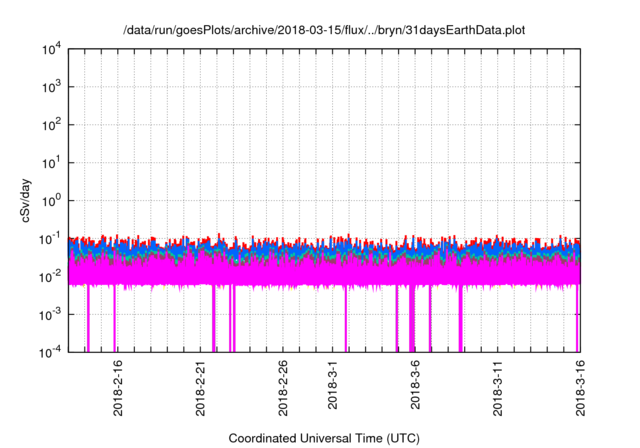Select the 2018-3-1 date tick label
Screen dimensions: 640x448
332,384
